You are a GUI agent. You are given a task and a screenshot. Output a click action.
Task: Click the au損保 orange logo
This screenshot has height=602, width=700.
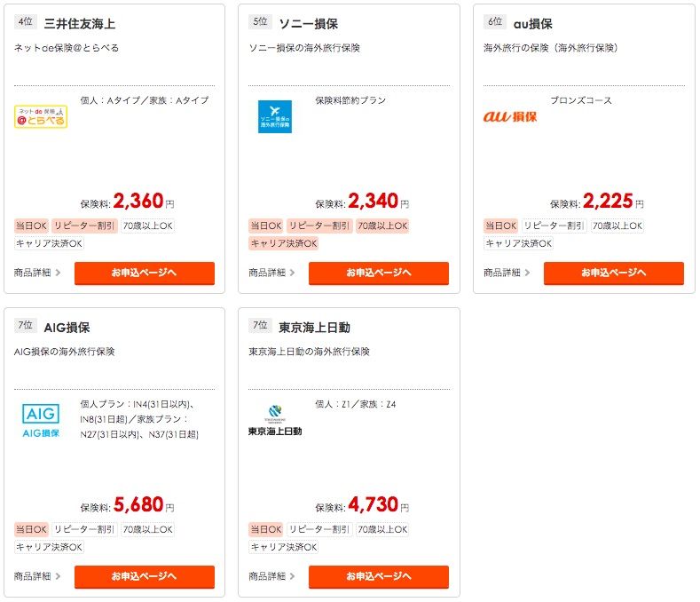[510, 116]
